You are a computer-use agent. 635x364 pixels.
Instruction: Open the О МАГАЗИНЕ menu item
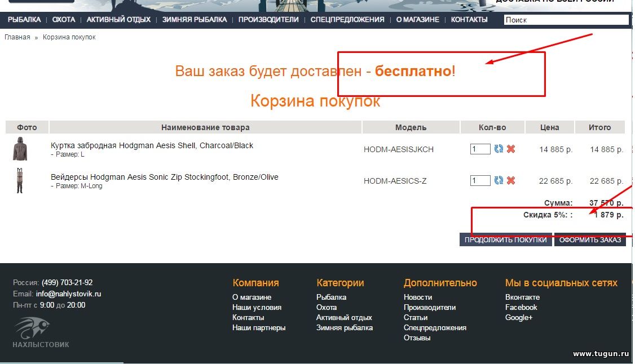(x=417, y=19)
